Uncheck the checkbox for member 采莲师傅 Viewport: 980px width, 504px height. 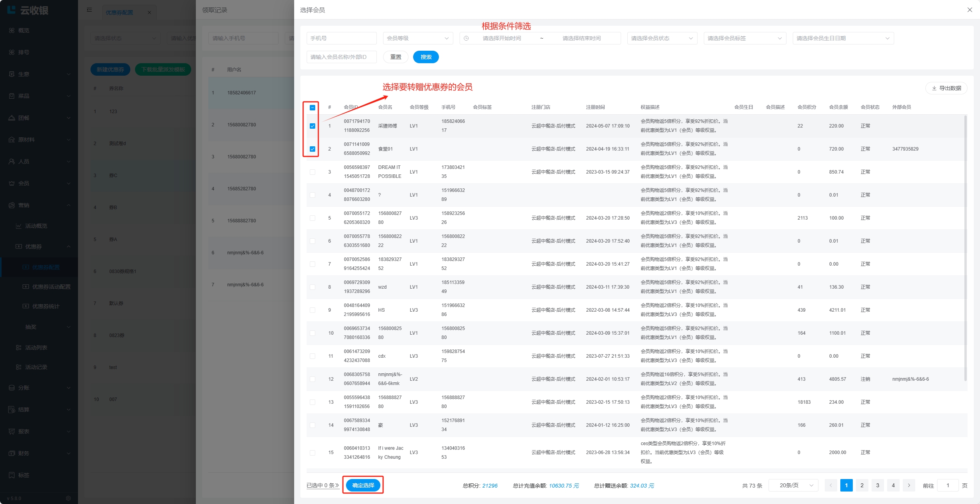coord(312,126)
